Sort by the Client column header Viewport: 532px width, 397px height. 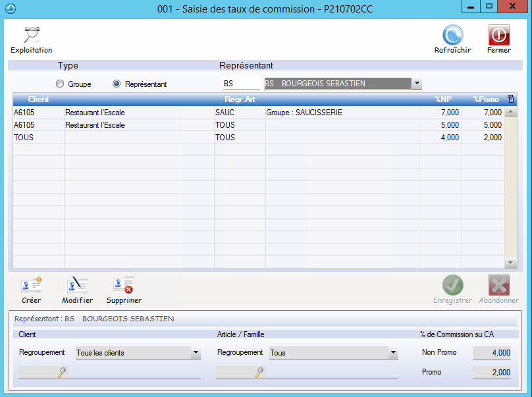[38, 99]
